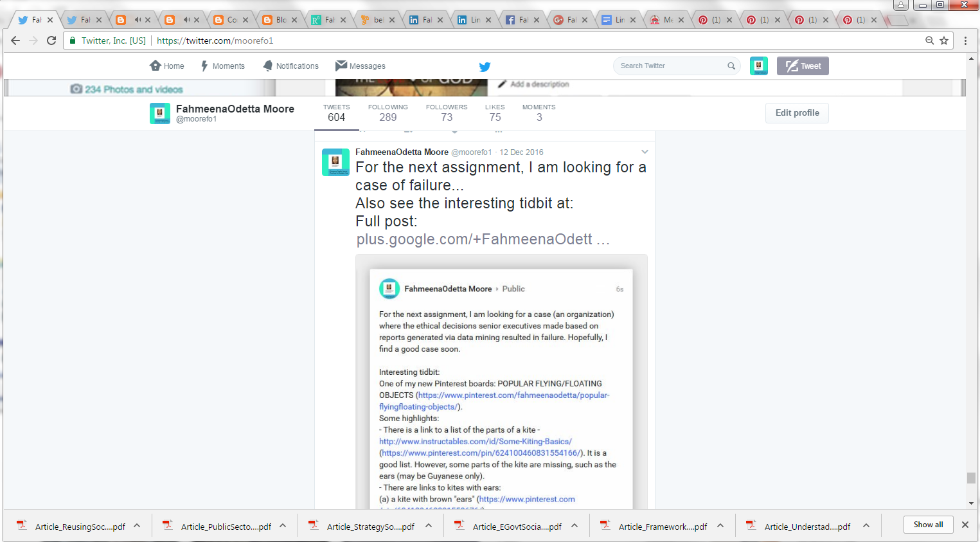Click the address bar URL twitter.com/moorefo1
Image resolution: width=980 pixels, height=542 pixels.
click(215, 41)
